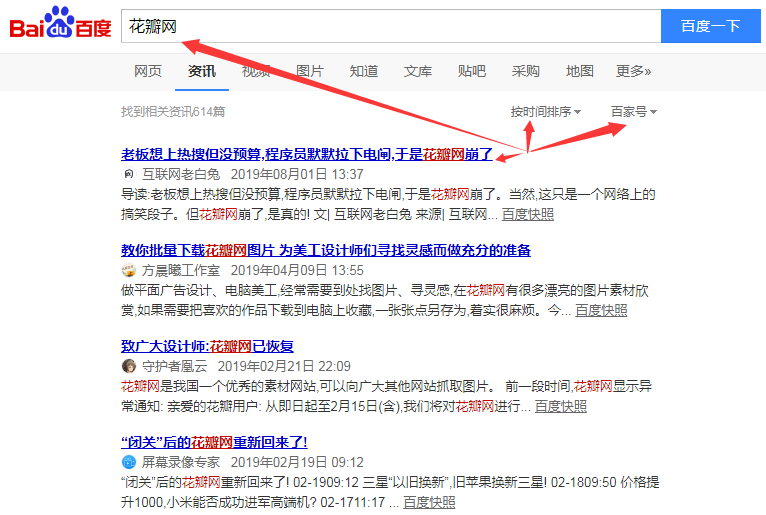The image size is (766, 515).
Task: Click the 守护者凰云 author avatar
Action: click(x=128, y=365)
